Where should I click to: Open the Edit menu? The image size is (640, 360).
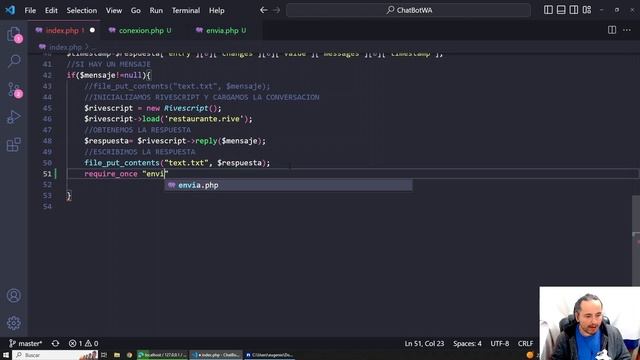coord(51,10)
